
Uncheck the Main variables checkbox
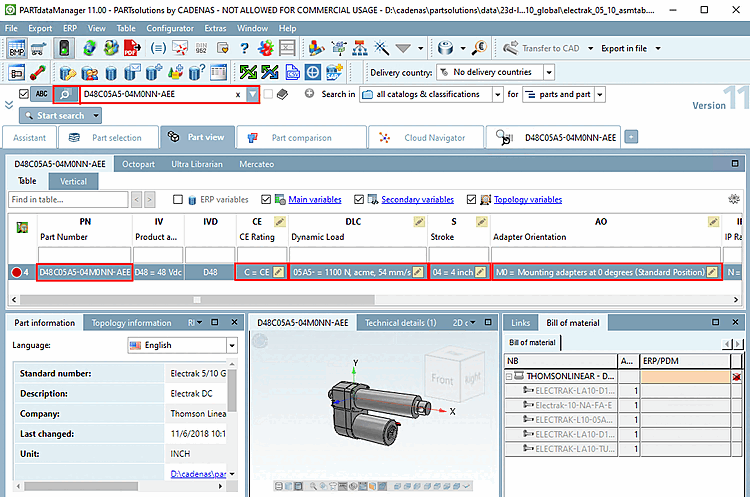[x=266, y=200]
